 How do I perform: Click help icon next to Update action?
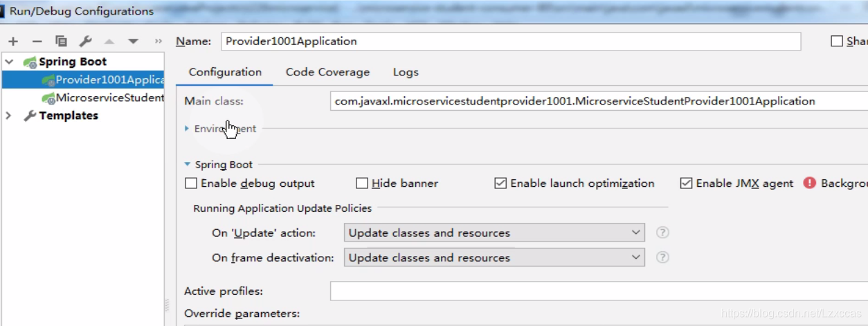click(x=662, y=233)
